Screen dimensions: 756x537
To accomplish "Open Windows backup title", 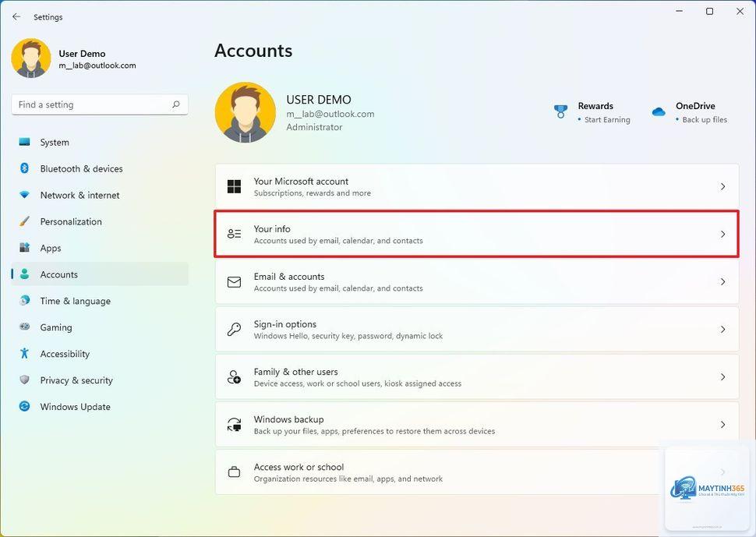I will pyautogui.click(x=288, y=419).
